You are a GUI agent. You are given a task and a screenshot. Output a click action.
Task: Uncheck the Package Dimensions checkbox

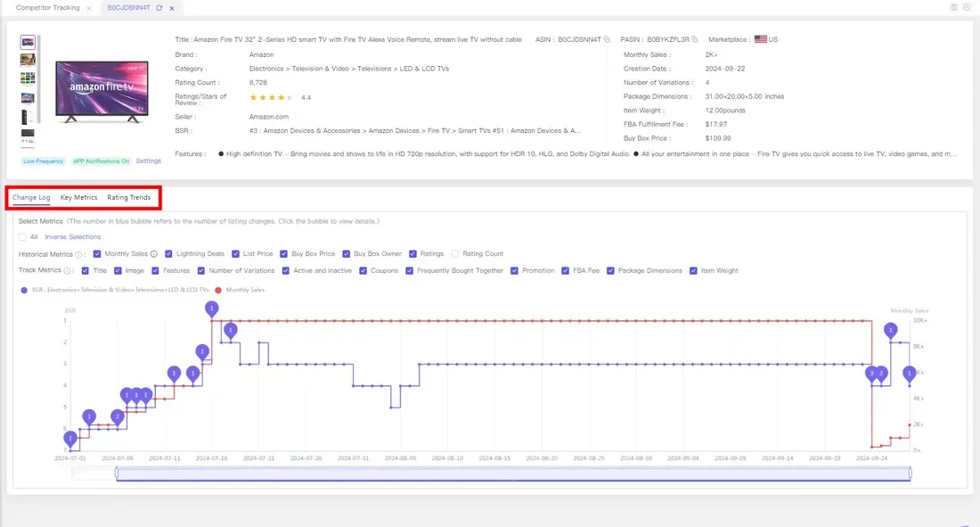click(x=610, y=271)
